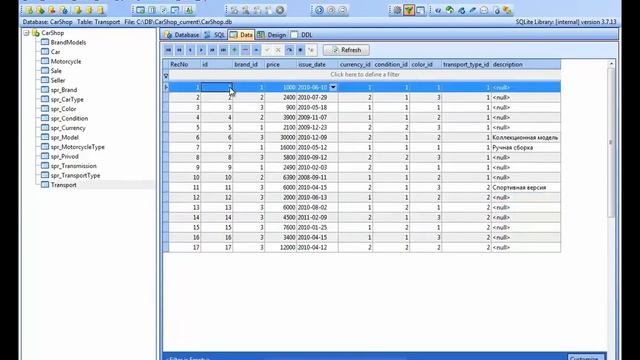Sort by the issue_date column header
The height and width of the screenshot is (360, 640).
(x=317, y=64)
